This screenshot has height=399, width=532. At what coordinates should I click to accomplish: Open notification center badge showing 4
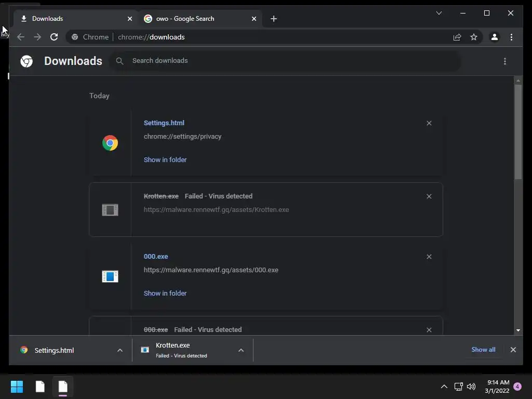point(517,387)
